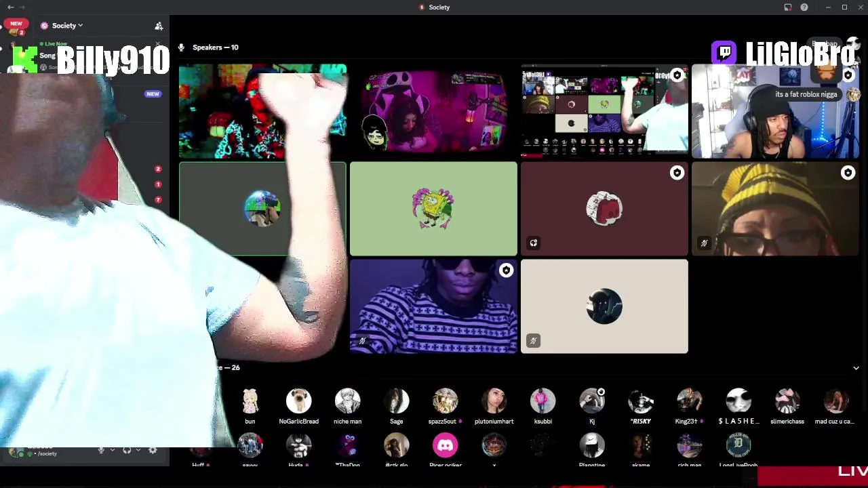Click audience member *RISKY avatar
This screenshot has width=868, height=488.
tap(641, 401)
